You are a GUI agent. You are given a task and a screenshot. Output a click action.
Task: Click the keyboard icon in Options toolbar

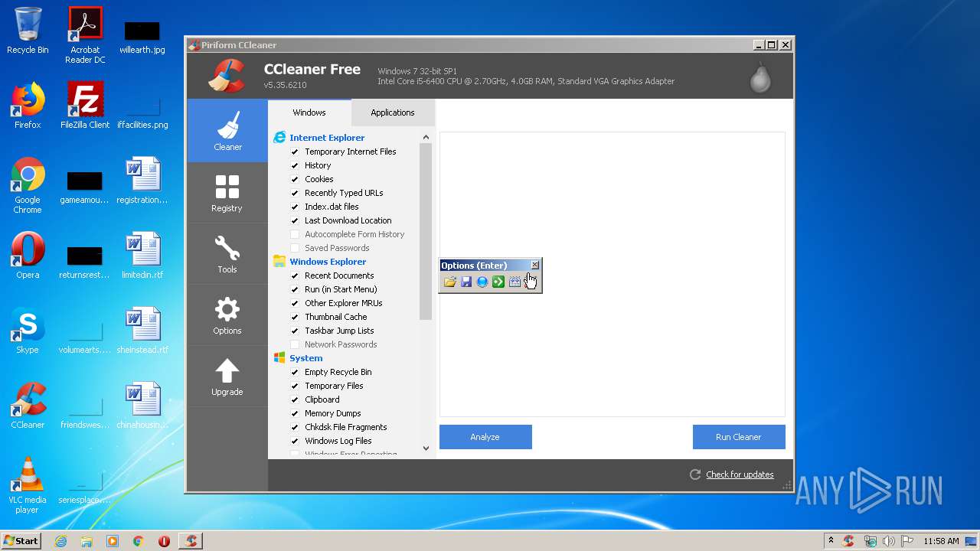pyautogui.click(x=514, y=282)
